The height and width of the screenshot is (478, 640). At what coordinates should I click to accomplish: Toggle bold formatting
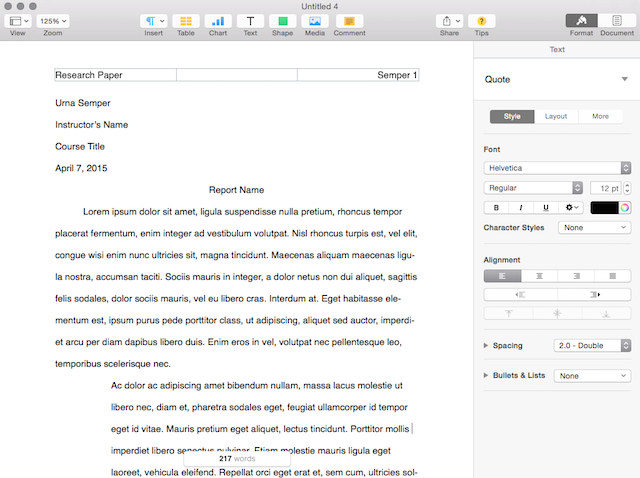pos(496,207)
